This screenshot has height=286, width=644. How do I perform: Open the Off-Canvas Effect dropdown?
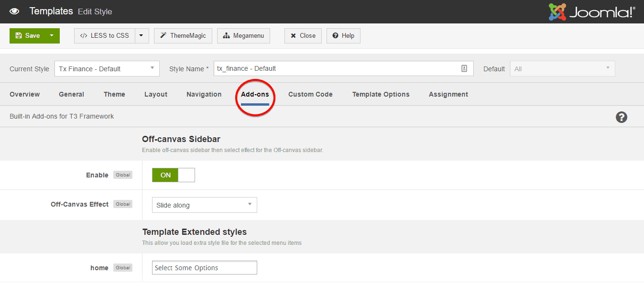(x=204, y=205)
